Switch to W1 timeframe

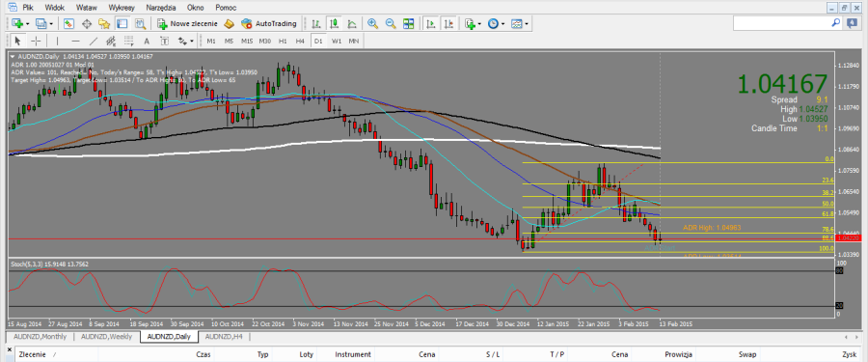pos(336,41)
